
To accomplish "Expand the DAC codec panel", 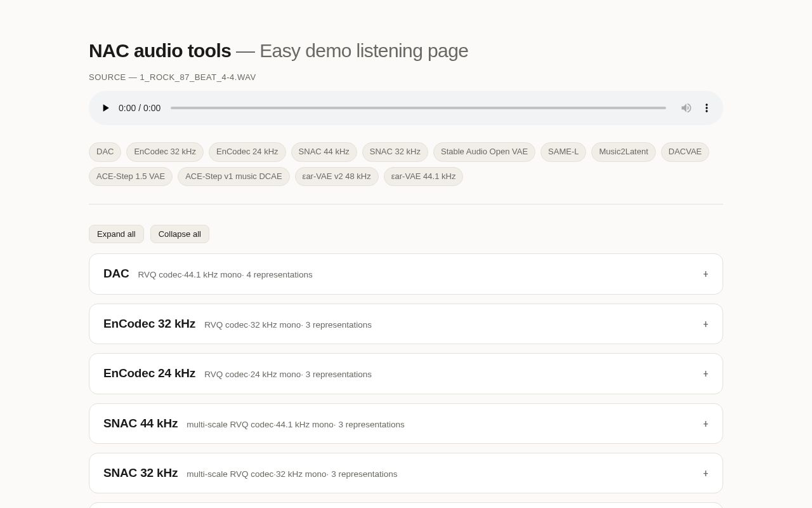I will pyautogui.click(x=406, y=274).
